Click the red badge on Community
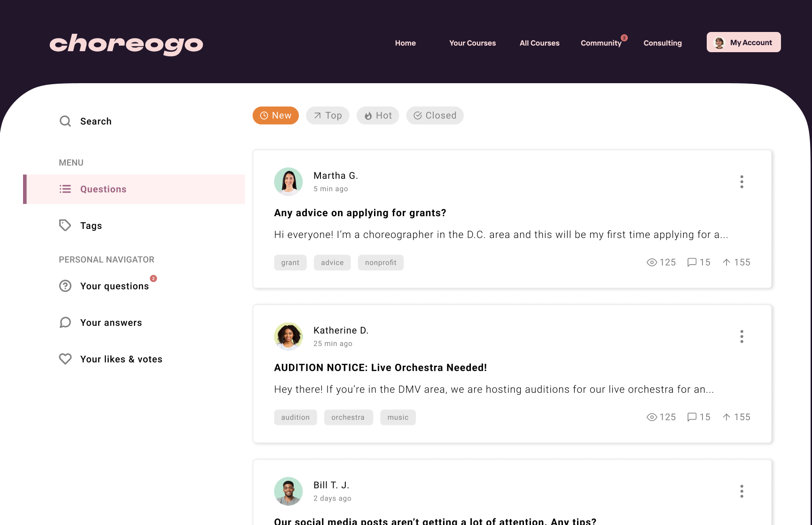This screenshot has width=812, height=525. 624,38
